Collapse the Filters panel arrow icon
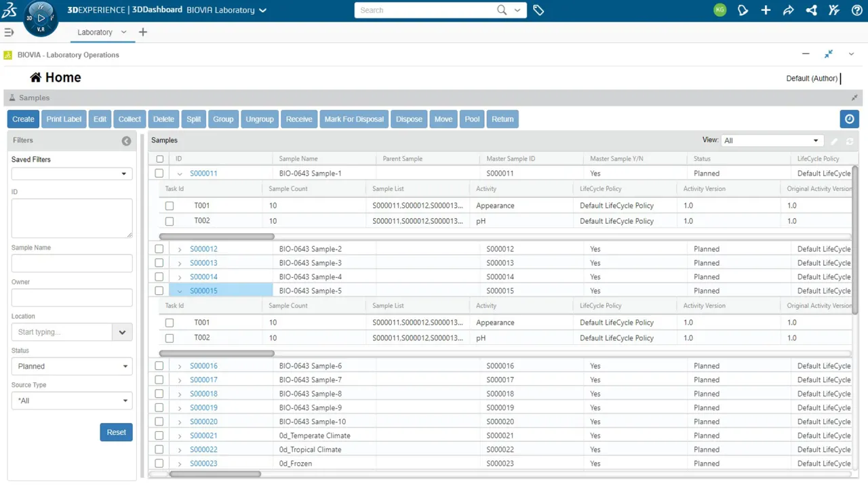The height and width of the screenshot is (488, 868). coord(126,141)
